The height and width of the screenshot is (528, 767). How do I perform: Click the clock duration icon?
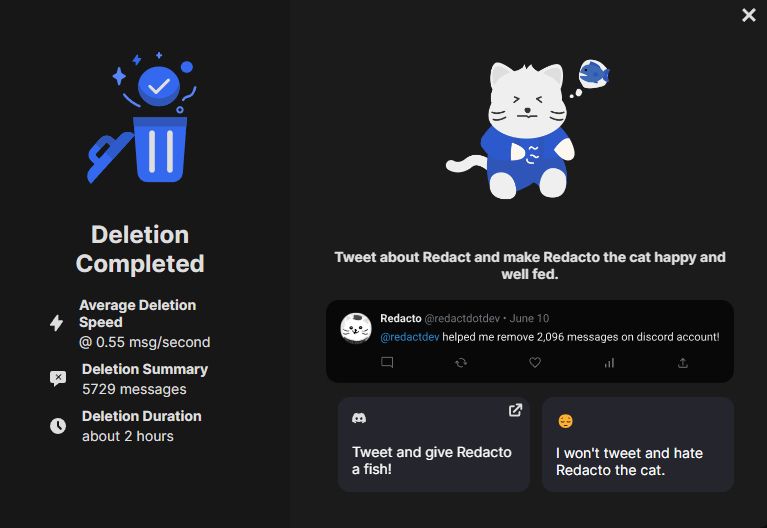58,426
